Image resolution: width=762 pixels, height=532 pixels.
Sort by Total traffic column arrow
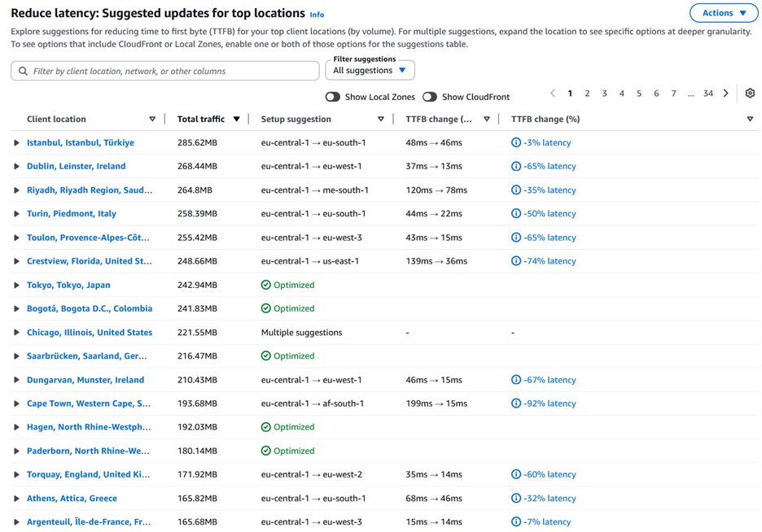tap(237, 120)
